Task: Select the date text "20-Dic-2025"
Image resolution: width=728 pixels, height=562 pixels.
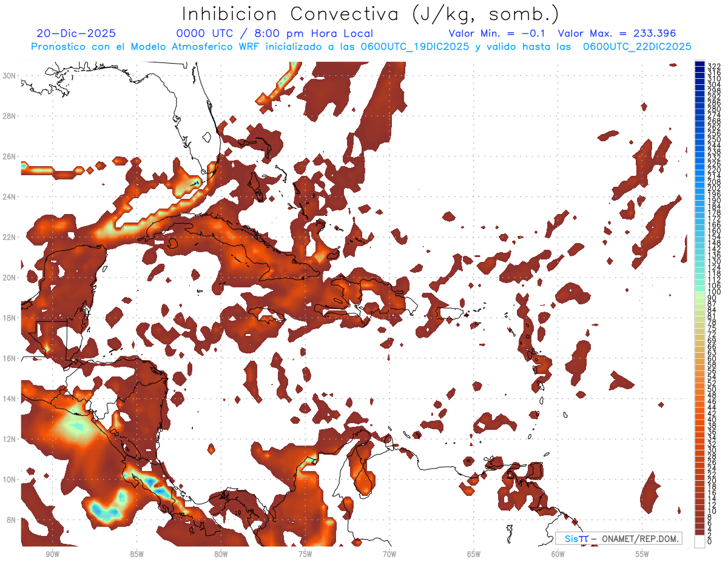Action: pyautogui.click(x=76, y=34)
